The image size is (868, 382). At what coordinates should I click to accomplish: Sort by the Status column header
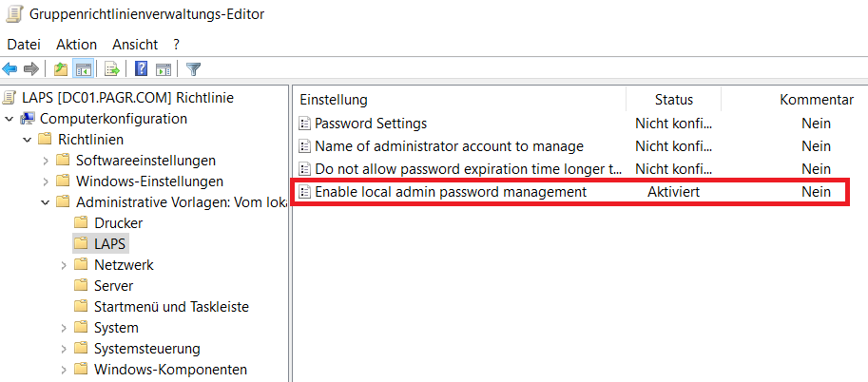[x=673, y=99]
